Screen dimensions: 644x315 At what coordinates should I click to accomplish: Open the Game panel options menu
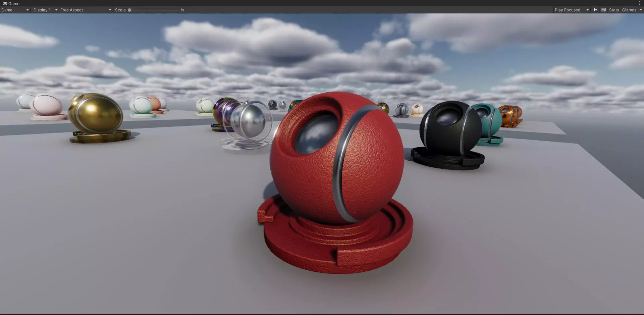coord(639,3)
